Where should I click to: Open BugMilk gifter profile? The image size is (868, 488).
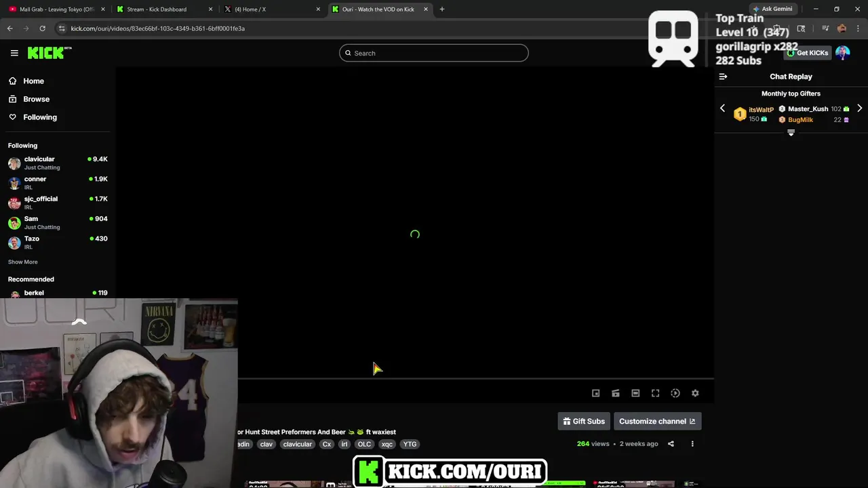[800, 120]
